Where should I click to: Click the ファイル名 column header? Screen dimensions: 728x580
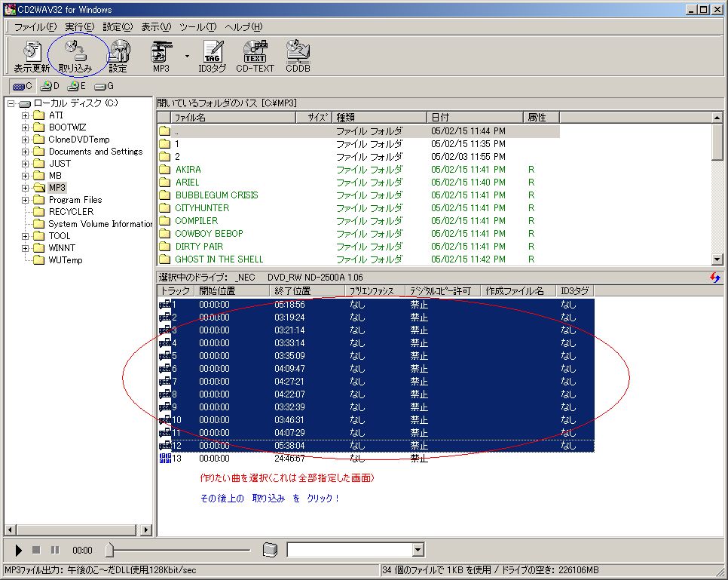(190, 118)
